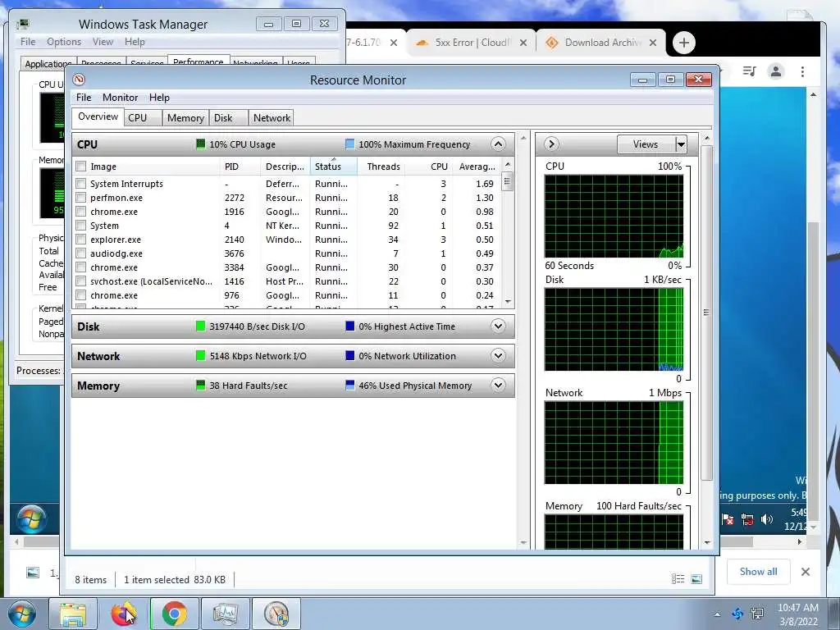Click the Views button

point(646,144)
